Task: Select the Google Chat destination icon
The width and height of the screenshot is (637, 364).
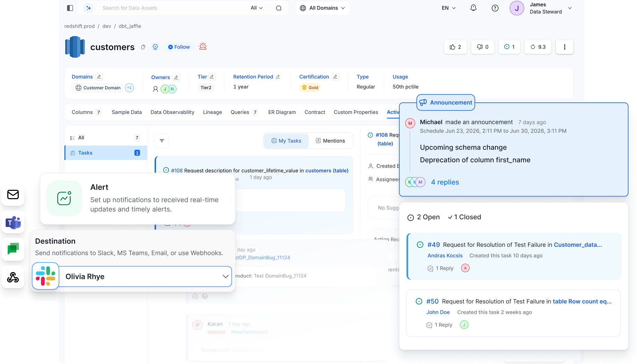Action: click(x=13, y=249)
